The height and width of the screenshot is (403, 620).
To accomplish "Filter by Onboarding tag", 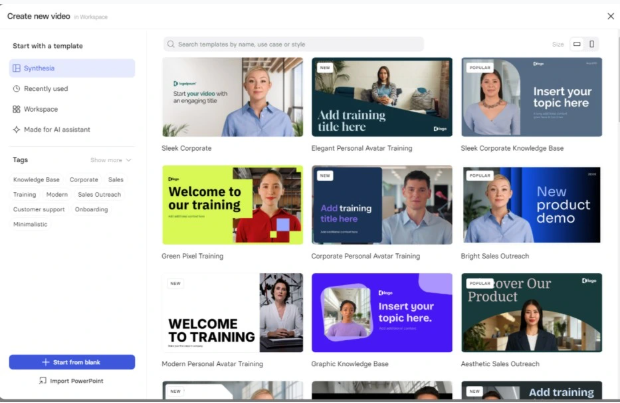I will click(x=91, y=209).
